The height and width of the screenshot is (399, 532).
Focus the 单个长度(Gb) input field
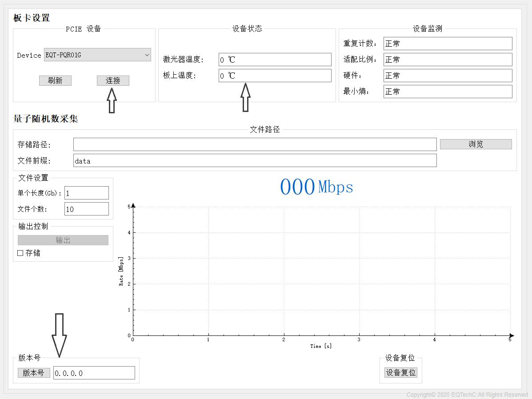click(87, 193)
